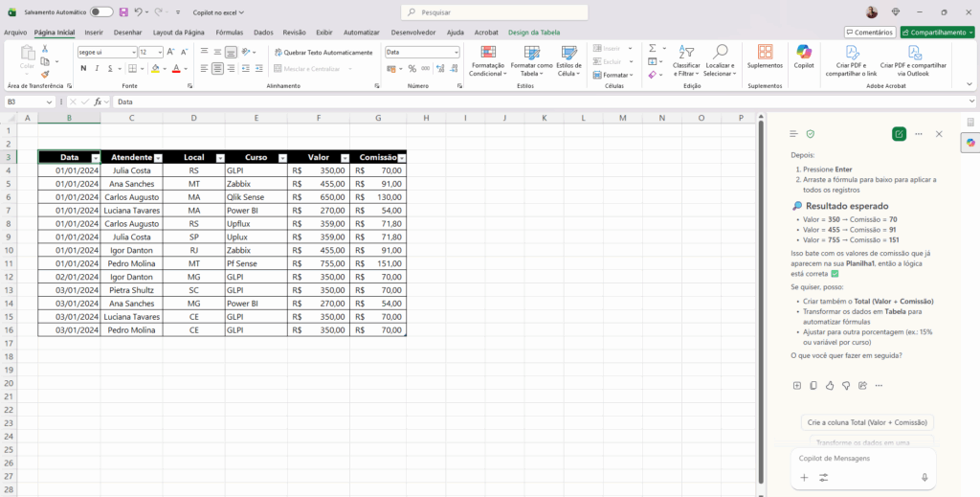Toggle Salvamento Automático switch
This screenshot has height=497, width=980.
[x=101, y=12]
